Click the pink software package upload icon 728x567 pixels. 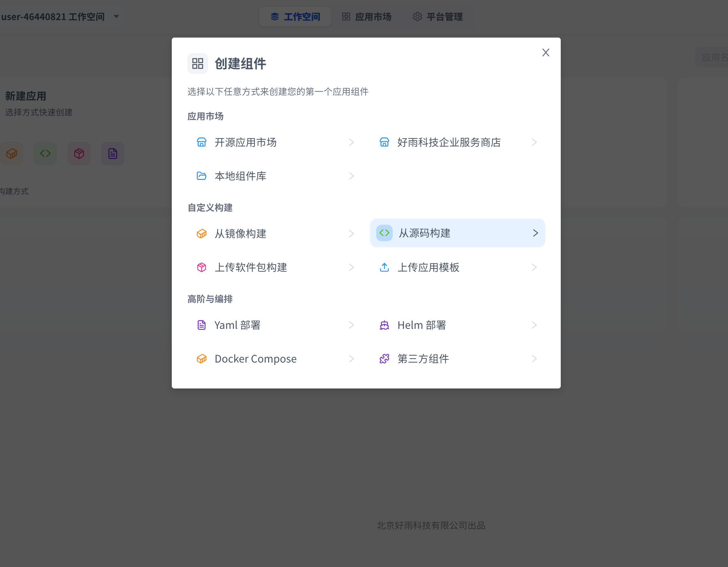tap(201, 267)
